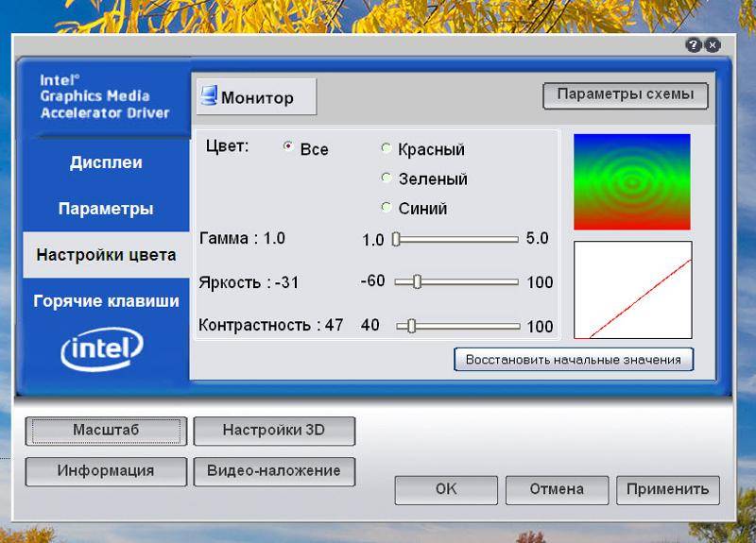Image resolution: width=756 pixels, height=543 pixels.
Task: Click the Intel logo in sidebar
Action: (x=102, y=348)
